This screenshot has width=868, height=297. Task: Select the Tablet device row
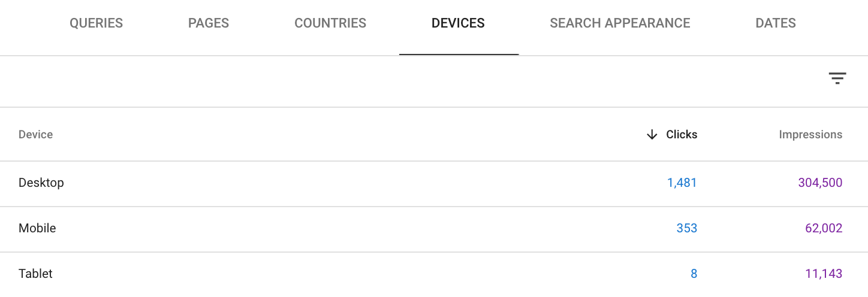click(x=434, y=274)
